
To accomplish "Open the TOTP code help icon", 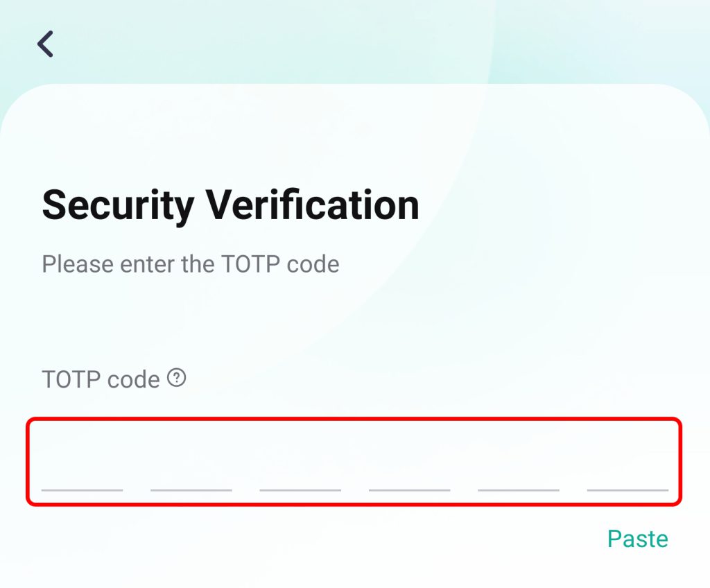I will [x=177, y=379].
